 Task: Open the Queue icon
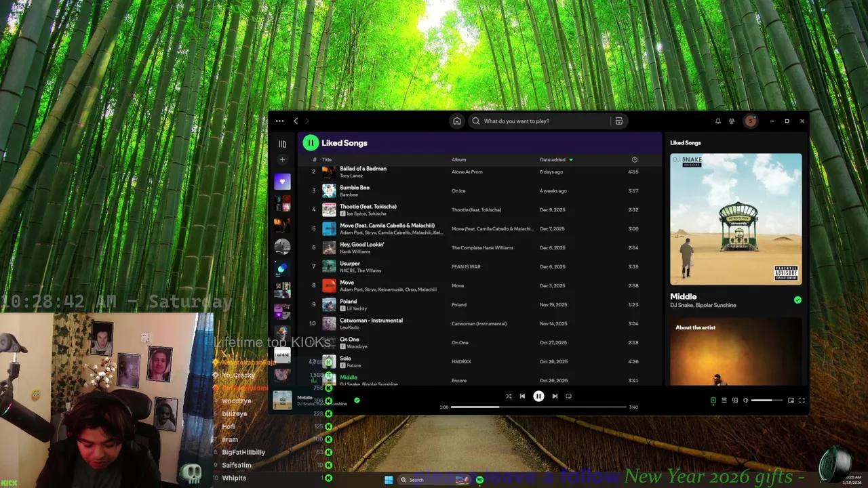click(724, 401)
